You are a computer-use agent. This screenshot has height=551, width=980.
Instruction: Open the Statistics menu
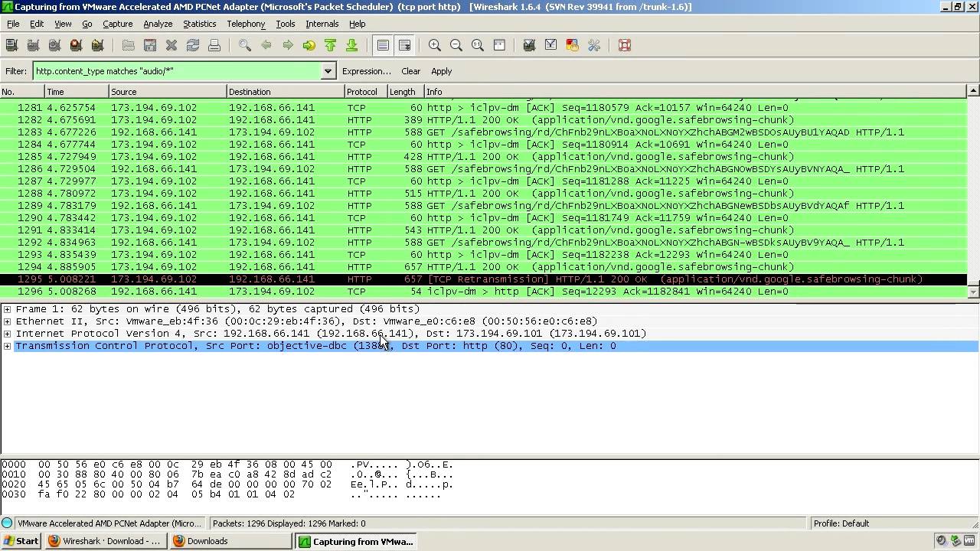click(x=199, y=24)
